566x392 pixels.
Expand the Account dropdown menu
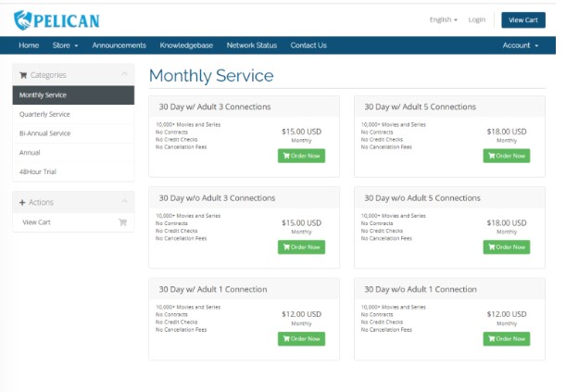point(520,45)
